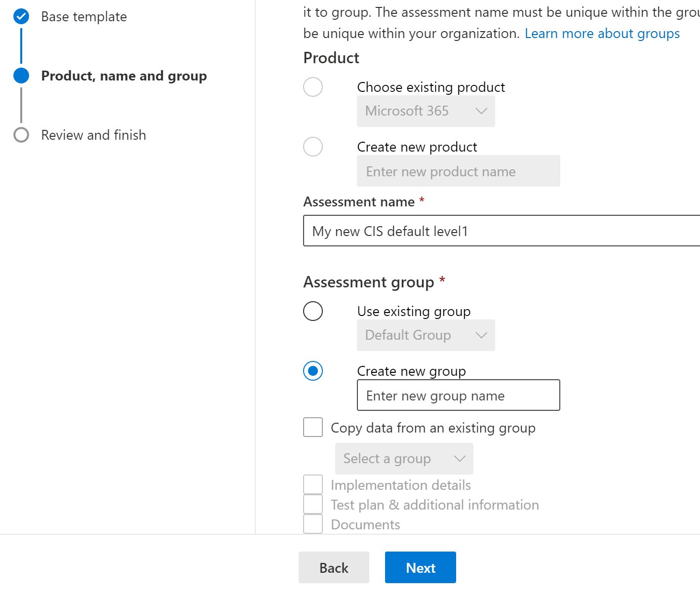The image size is (700, 595).
Task: Check the Implementation details checkbox
Action: (313, 485)
